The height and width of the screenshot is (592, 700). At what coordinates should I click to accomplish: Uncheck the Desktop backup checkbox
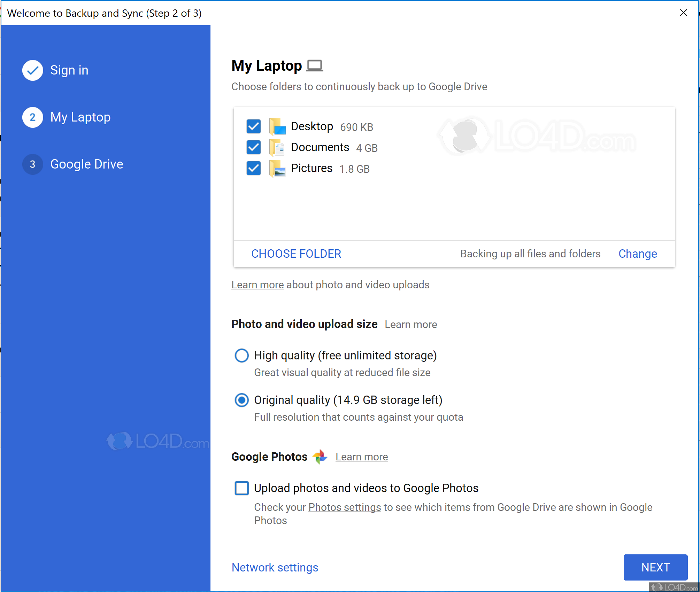[253, 126]
